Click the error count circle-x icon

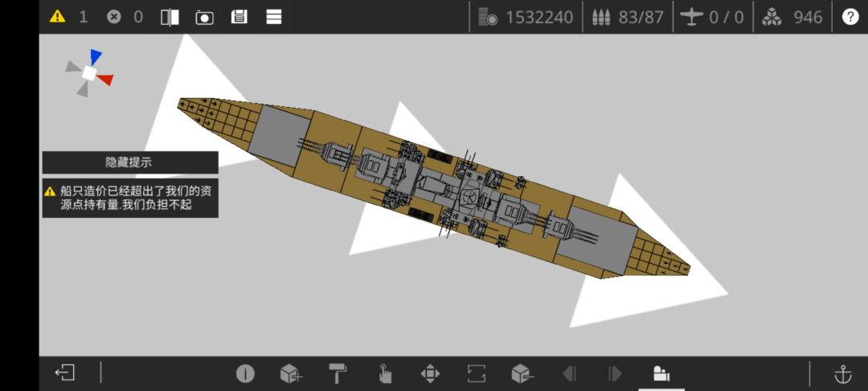coord(113,17)
